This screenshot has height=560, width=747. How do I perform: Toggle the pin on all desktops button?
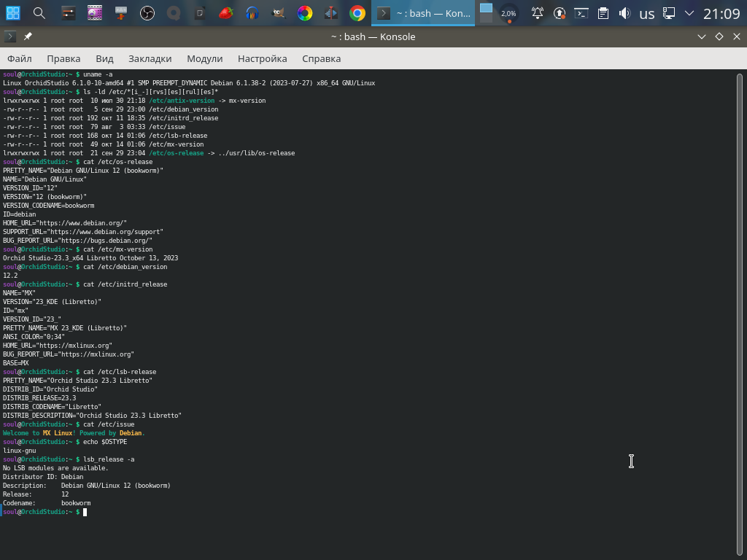tap(28, 36)
